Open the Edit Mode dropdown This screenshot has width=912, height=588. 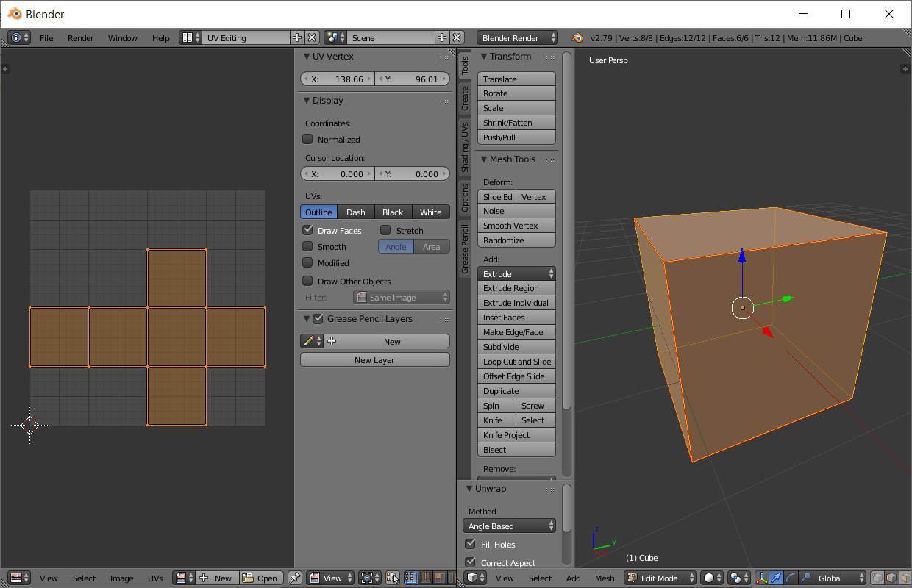[660, 578]
